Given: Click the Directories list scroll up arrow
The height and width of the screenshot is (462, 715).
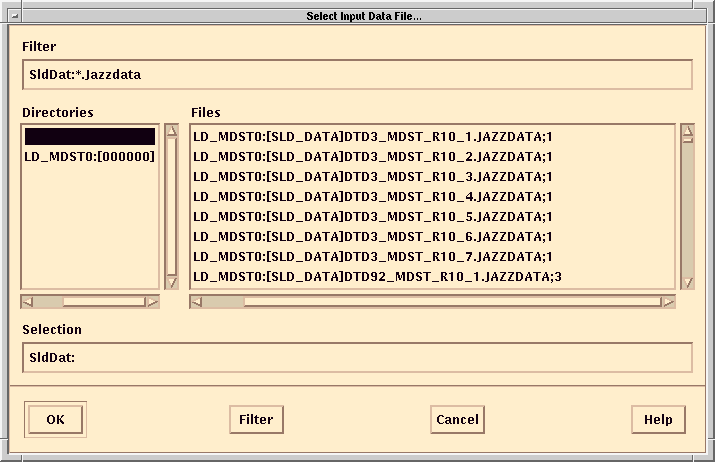Looking at the screenshot, I should 171,130.
